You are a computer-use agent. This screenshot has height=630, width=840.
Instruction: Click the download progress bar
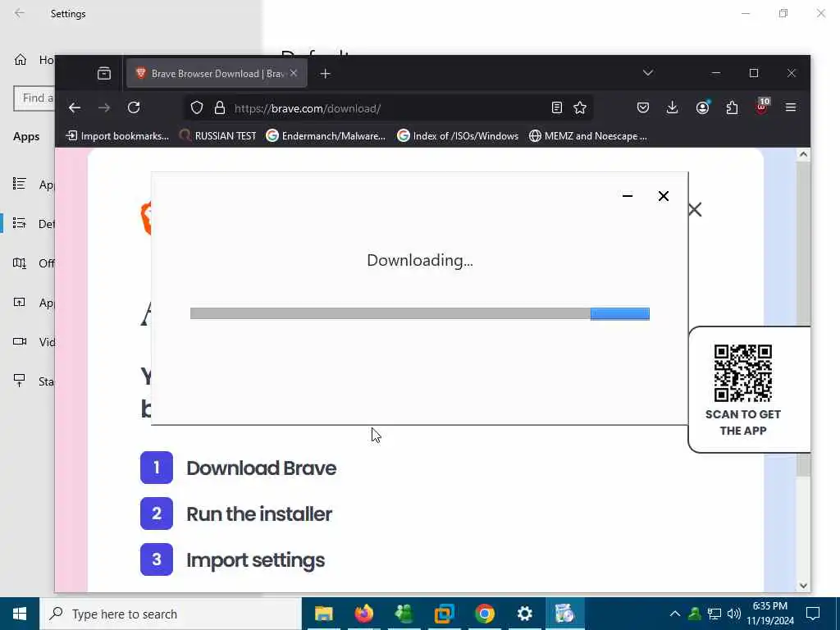click(419, 313)
